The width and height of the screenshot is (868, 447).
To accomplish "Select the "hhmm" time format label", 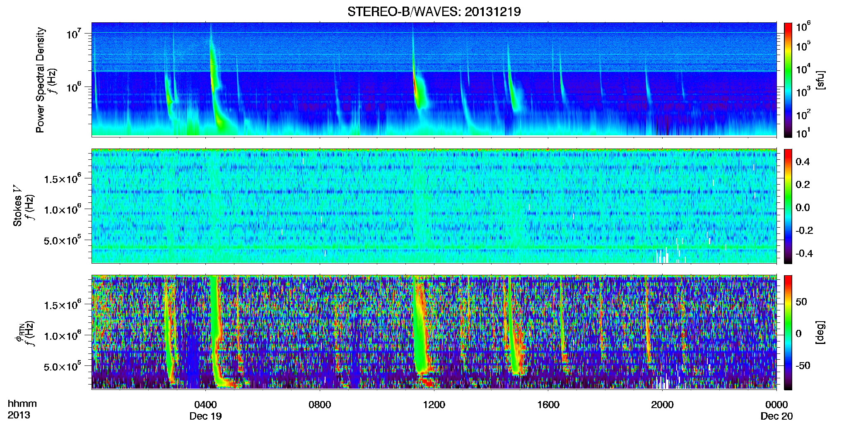I will 22,404.
